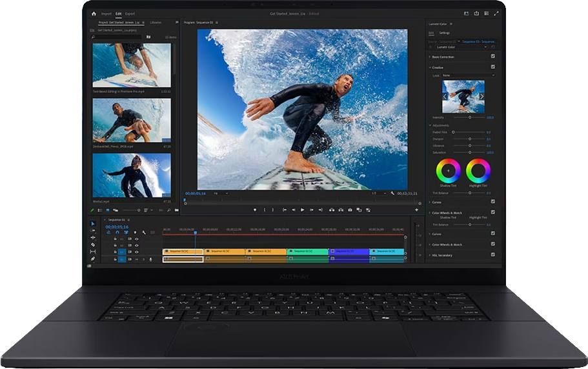
Task: Click the timeline timecode 00;00;05;16
Action: (117, 227)
